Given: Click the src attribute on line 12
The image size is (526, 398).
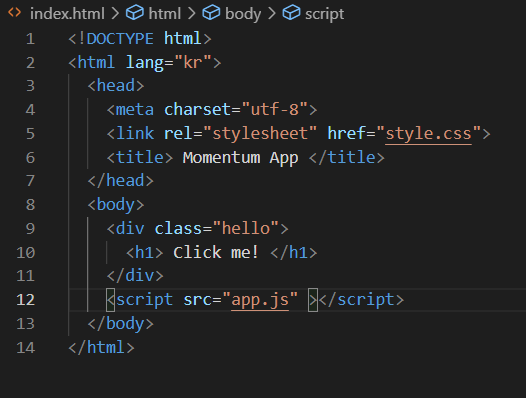Looking at the screenshot, I should tap(197, 300).
